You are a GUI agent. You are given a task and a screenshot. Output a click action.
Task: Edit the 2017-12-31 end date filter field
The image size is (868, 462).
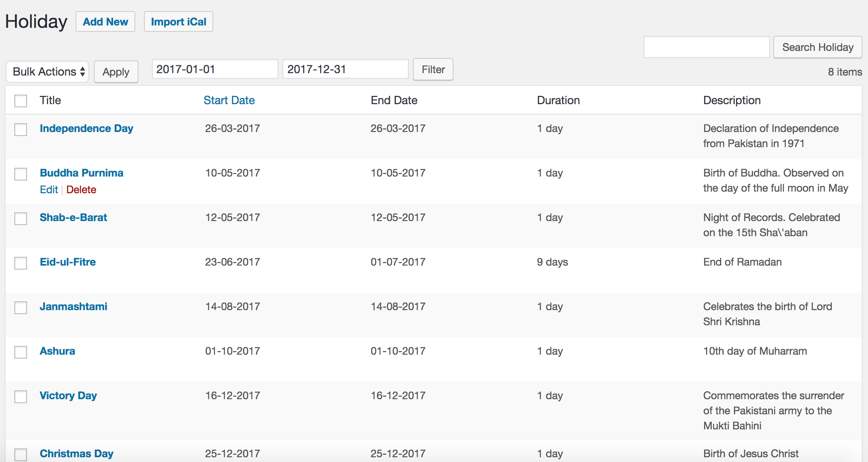click(345, 69)
